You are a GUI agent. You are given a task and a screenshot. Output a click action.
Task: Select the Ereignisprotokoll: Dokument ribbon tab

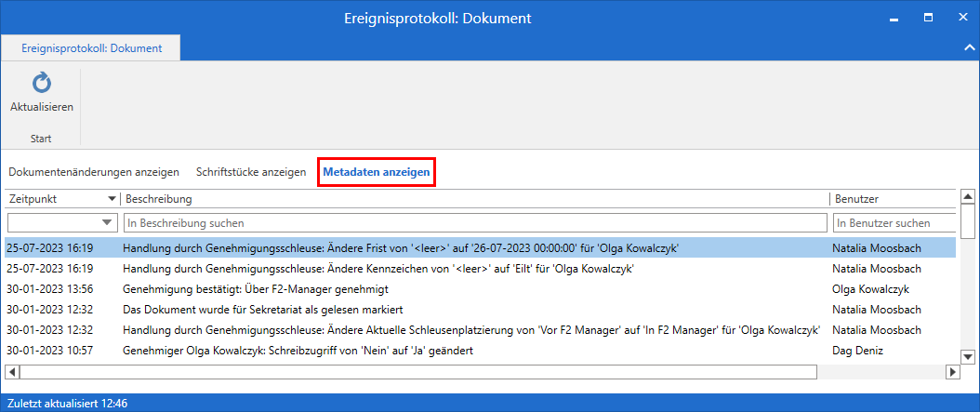[x=91, y=48]
